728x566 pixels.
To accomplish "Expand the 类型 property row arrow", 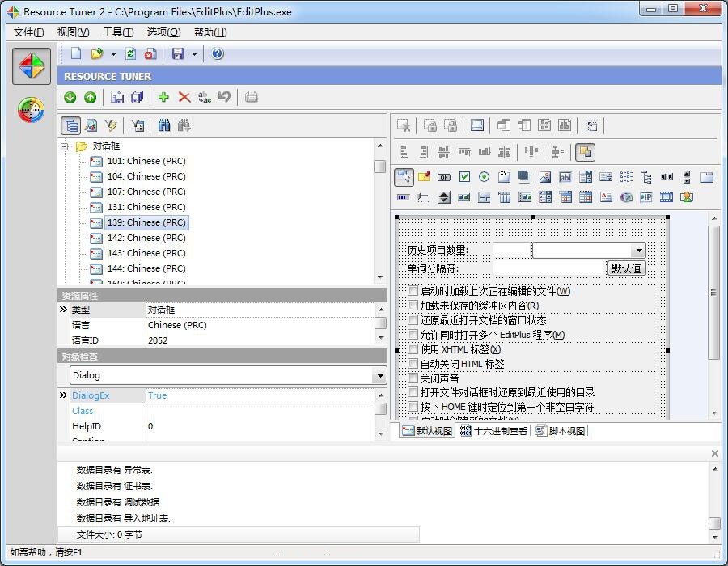I will click(64, 310).
